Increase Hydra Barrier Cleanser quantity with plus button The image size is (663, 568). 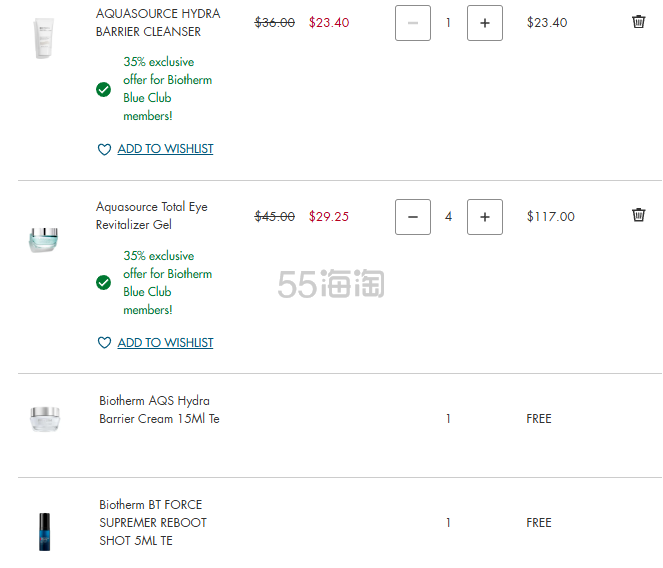click(485, 23)
